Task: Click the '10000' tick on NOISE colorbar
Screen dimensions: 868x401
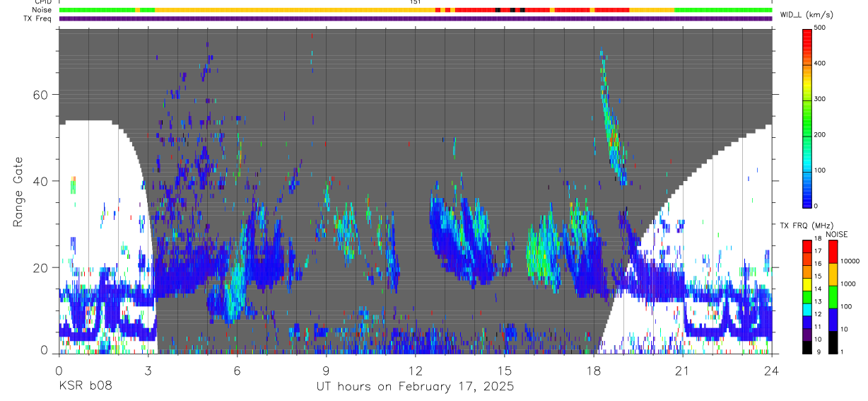Action: click(x=851, y=262)
